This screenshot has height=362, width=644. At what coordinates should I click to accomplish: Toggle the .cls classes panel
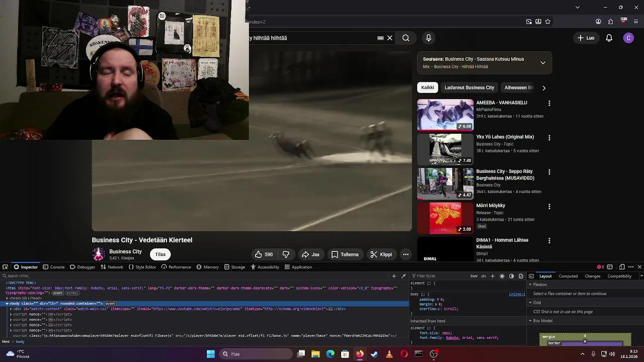(484, 276)
